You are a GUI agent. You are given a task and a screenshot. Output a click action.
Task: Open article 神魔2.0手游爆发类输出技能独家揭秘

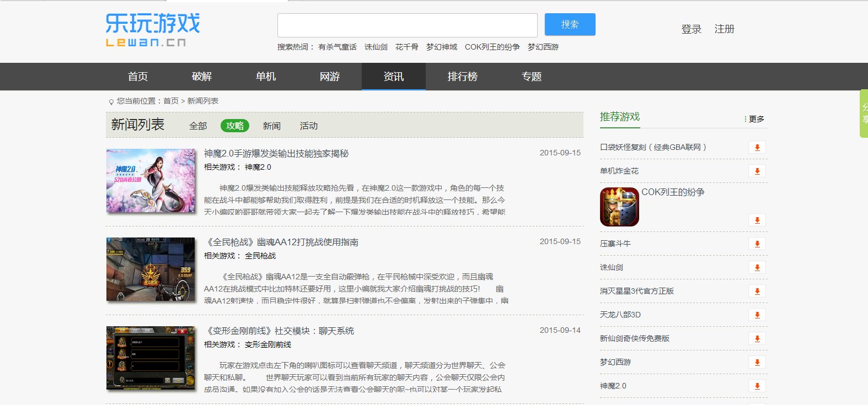(276, 153)
